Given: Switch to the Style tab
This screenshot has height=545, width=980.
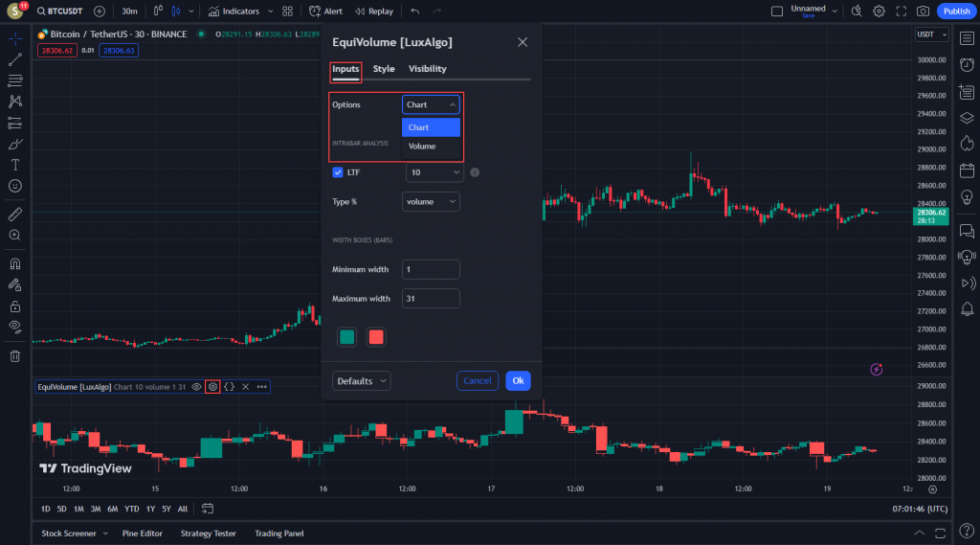Looking at the screenshot, I should pyautogui.click(x=384, y=69).
